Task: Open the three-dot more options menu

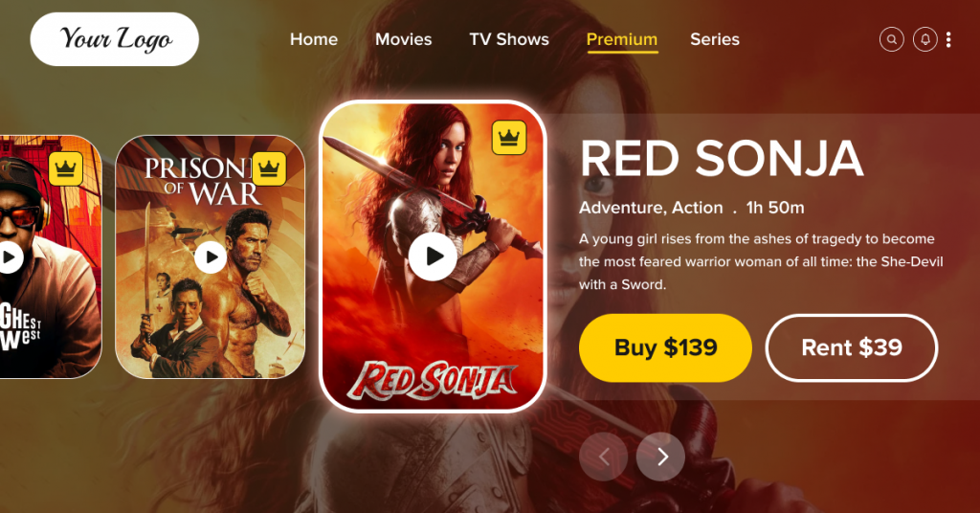Action: tap(948, 39)
